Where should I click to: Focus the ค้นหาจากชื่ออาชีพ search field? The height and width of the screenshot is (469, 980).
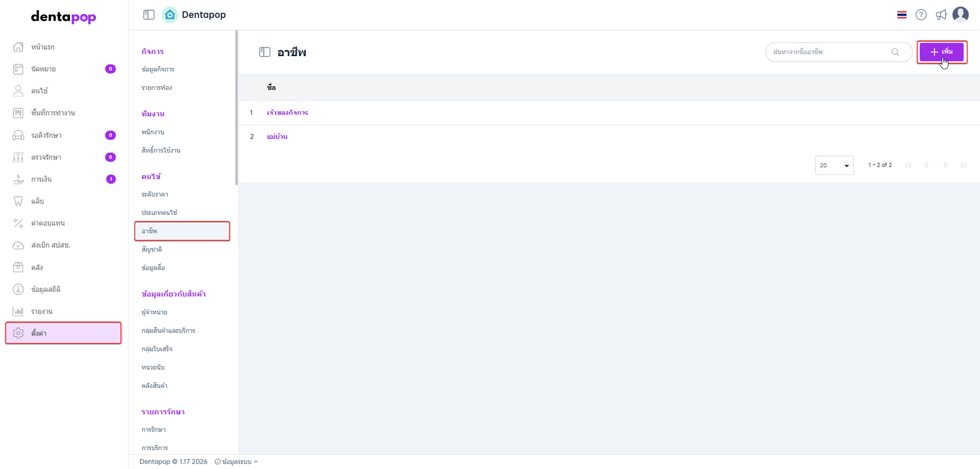839,52
